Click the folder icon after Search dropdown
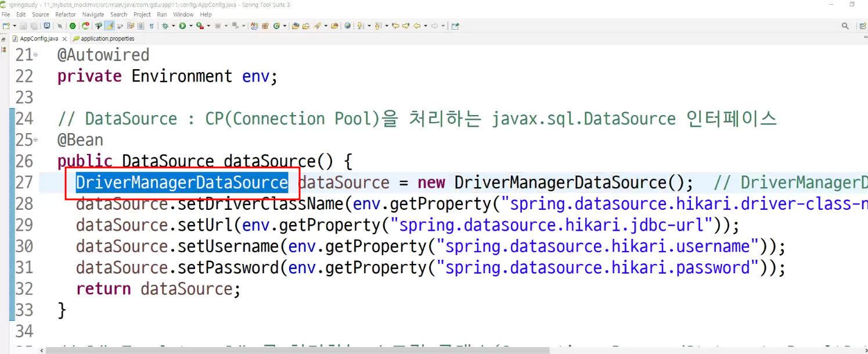This screenshot has width=868, height=354. 335,26
